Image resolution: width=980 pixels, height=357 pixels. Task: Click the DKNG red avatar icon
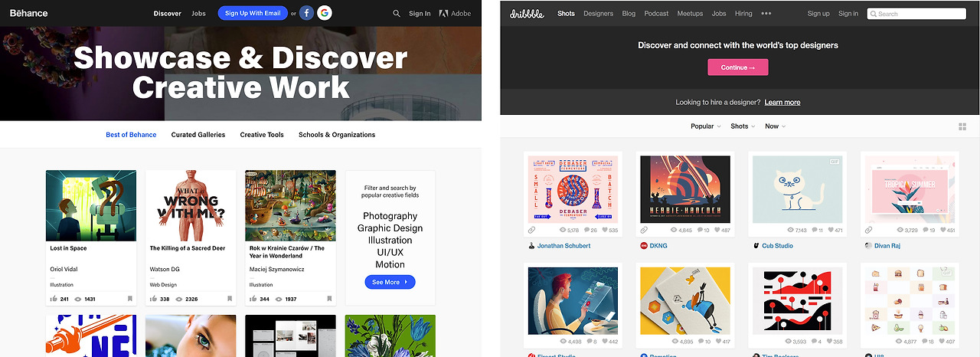click(644, 246)
